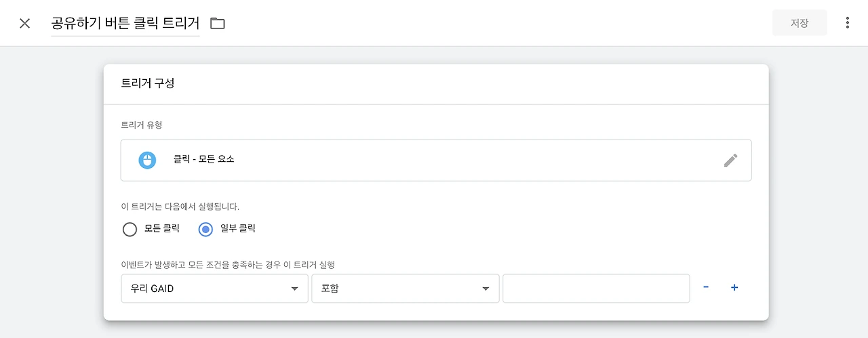Remove condition row with minus icon

pyautogui.click(x=706, y=287)
